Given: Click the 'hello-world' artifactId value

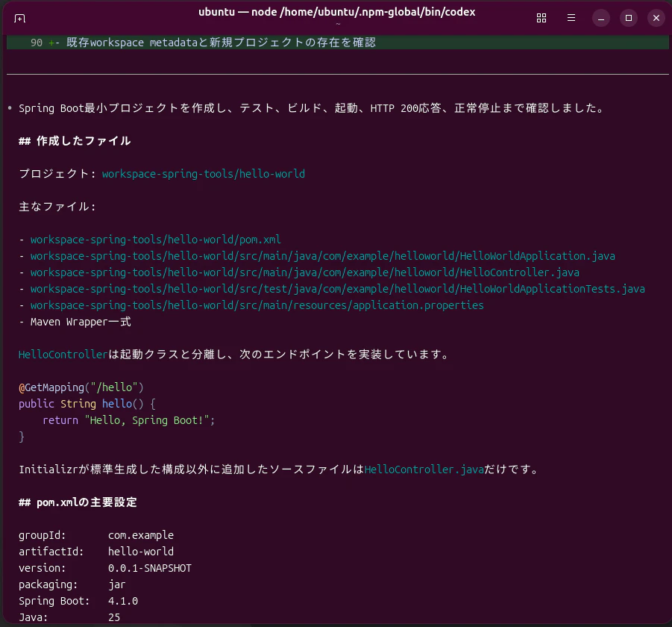Looking at the screenshot, I should [x=141, y=552].
